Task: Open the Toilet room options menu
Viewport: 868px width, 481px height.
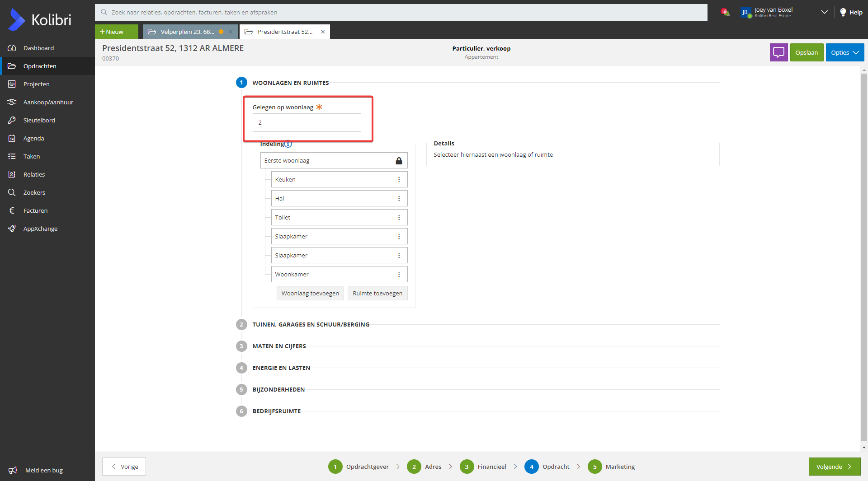Action: click(399, 218)
